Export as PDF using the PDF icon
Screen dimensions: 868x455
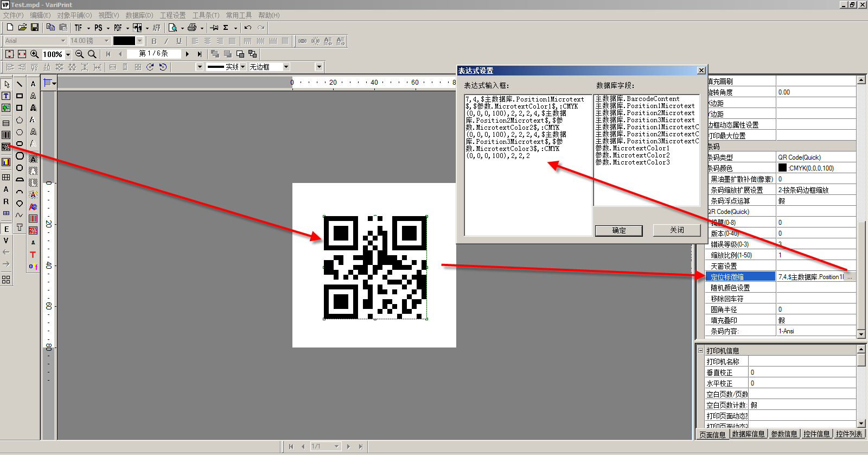118,28
